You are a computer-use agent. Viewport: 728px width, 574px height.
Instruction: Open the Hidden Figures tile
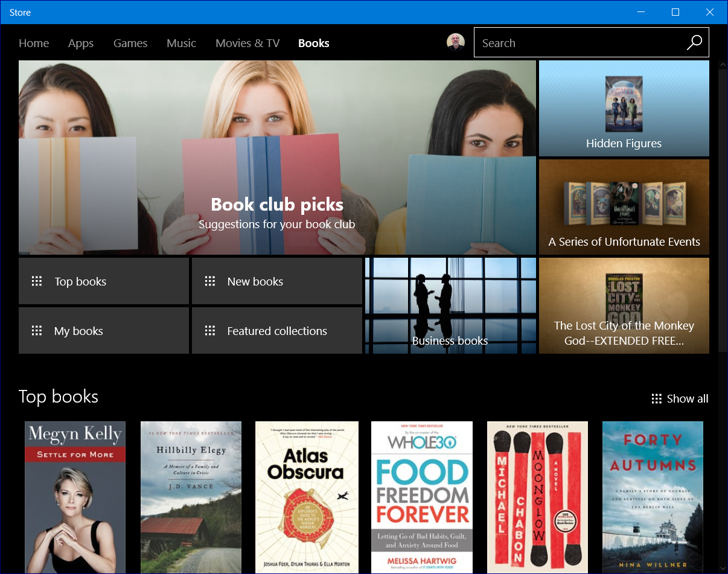coord(624,109)
